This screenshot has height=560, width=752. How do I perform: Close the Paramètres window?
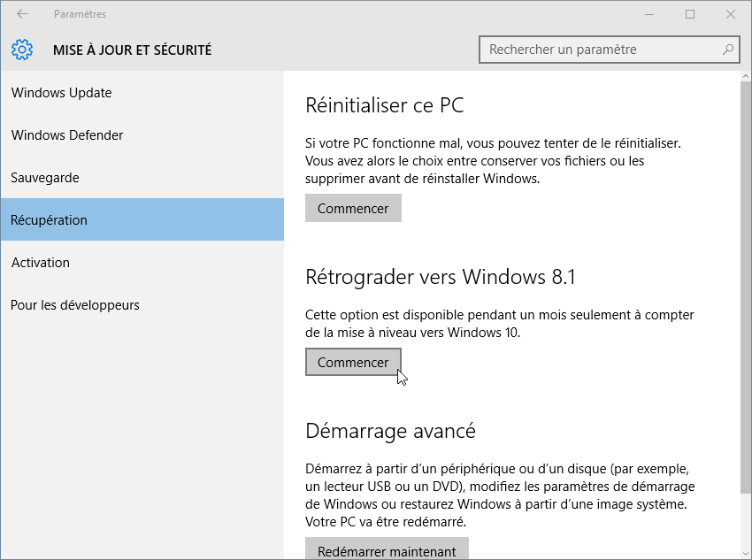click(731, 14)
